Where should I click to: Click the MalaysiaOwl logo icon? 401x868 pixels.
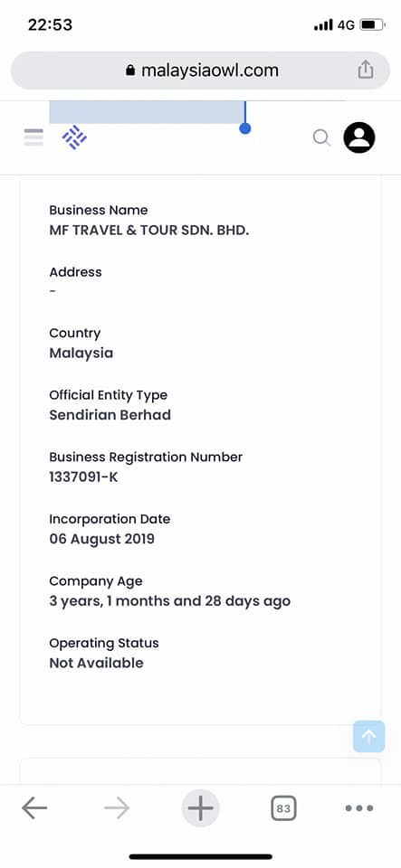74,137
